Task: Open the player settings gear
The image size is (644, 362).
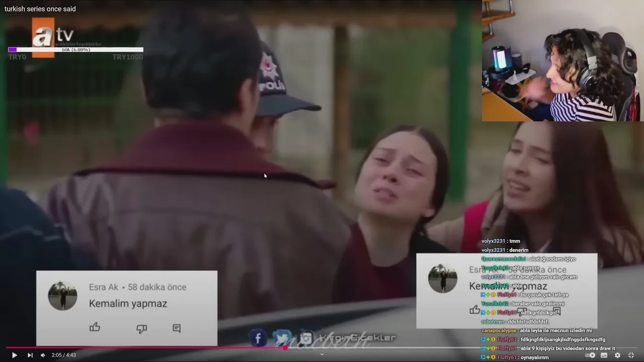Action: point(617,355)
